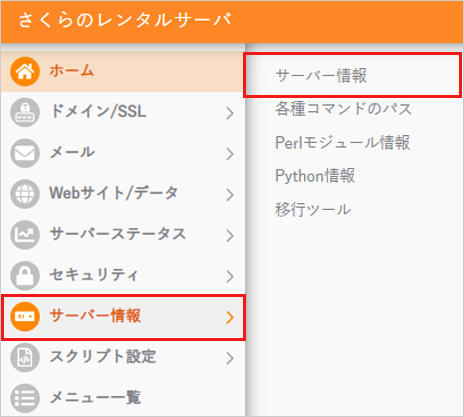Open 移行ツール submenu entry
Viewport: 464px width, 417px height.
[x=313, y=209]
